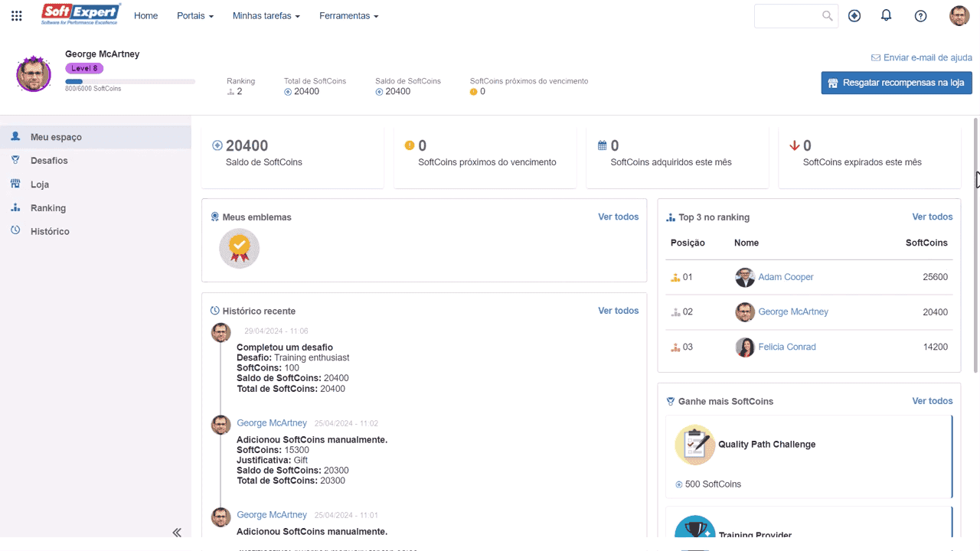Go to Desafios in the sidebar
Screen dimensions: 980x551
[49, 161]
